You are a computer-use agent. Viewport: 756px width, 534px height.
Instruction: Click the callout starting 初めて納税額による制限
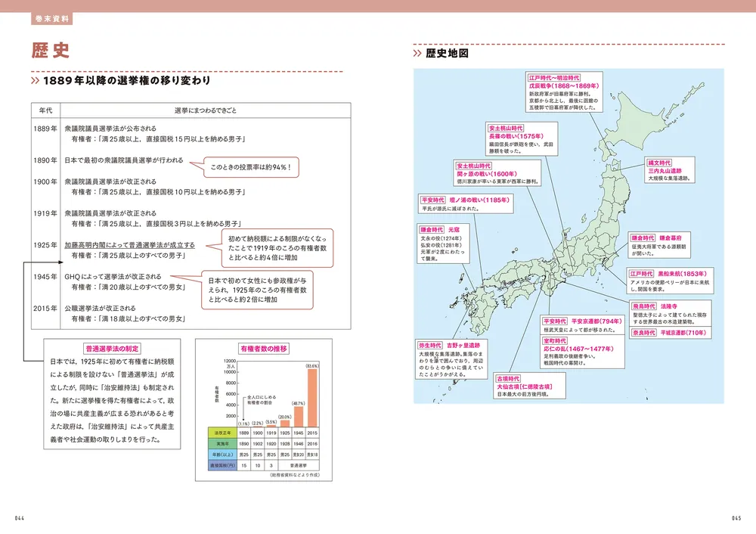click(x=277, y=248)
